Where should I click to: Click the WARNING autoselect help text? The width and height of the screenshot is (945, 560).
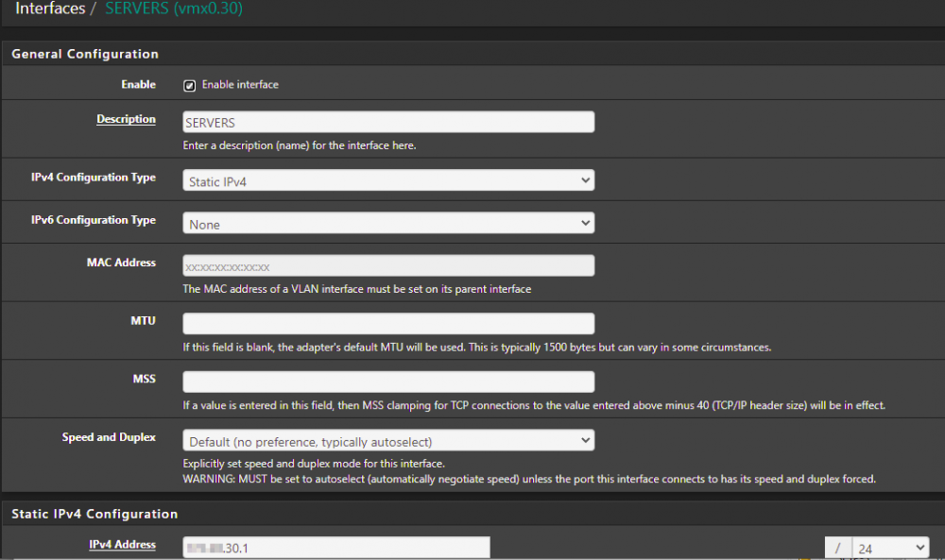pyautogui.click(x=529, y=480)
